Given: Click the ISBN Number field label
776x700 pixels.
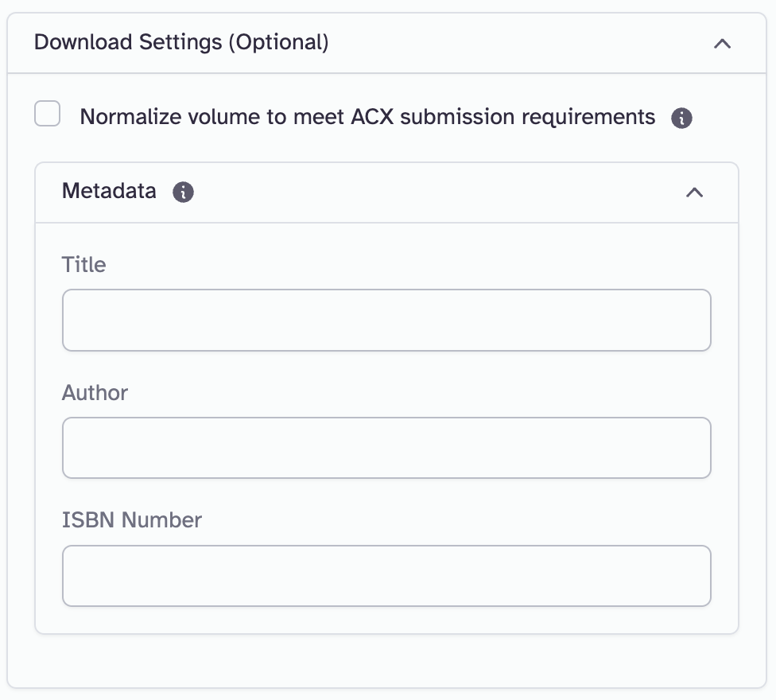Looking at the screenshot, I should [x=132, y=520].
